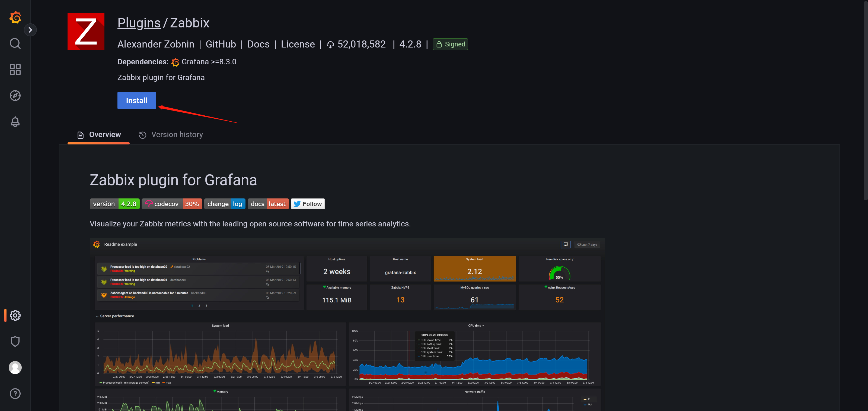
Task: Install the Zabbix plugin
Action: (136, 100)
